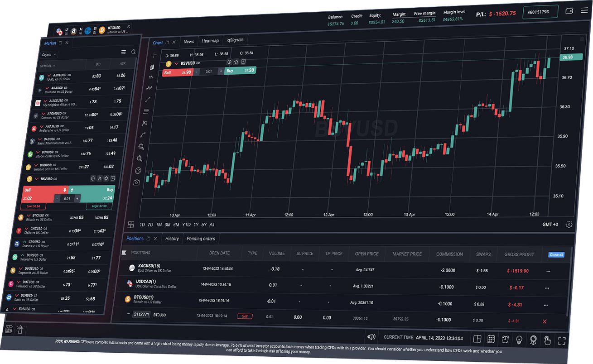Open the Crypto category dropdown

[48, 54]
